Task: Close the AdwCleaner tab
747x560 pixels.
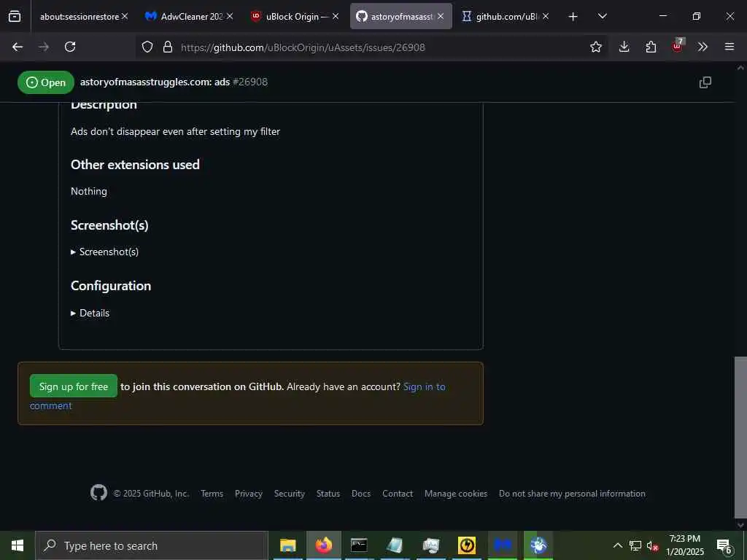Action: 230,16
